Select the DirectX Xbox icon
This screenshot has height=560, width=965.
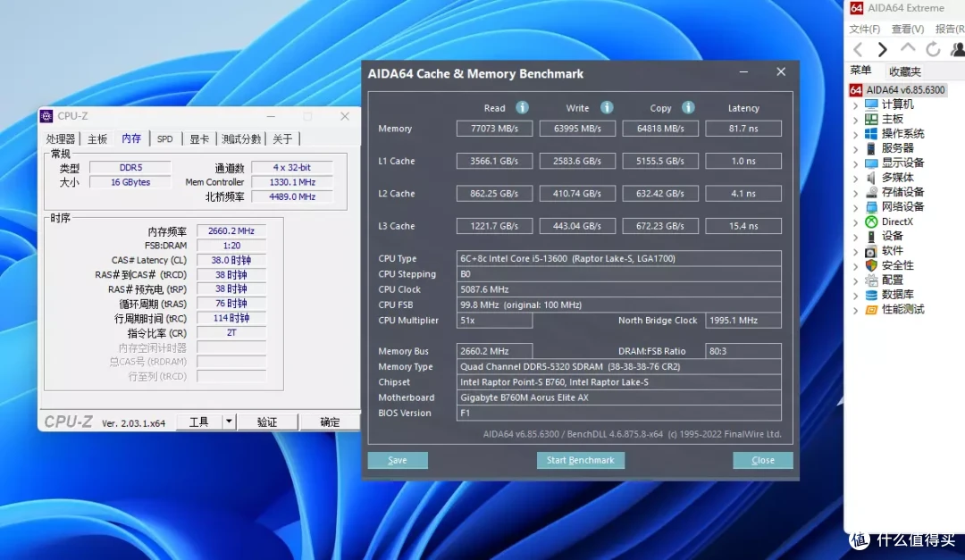pyautogui.click(x=871, y=221)
